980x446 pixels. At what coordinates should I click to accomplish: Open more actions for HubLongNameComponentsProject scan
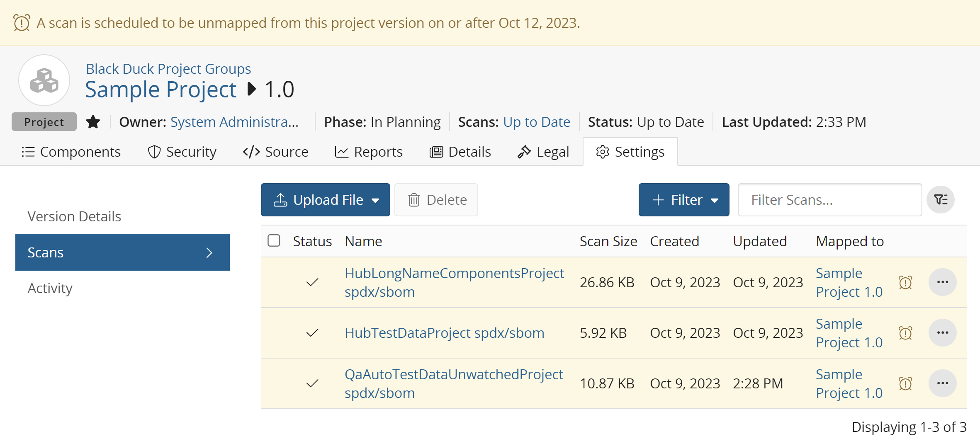[942, 282]
